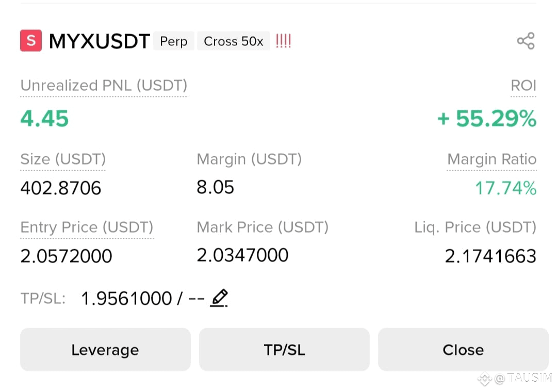Tap the Entry Price (USDT) label
Image resolution: width=557 pixels, height=392 pixels.
point(87,227)
